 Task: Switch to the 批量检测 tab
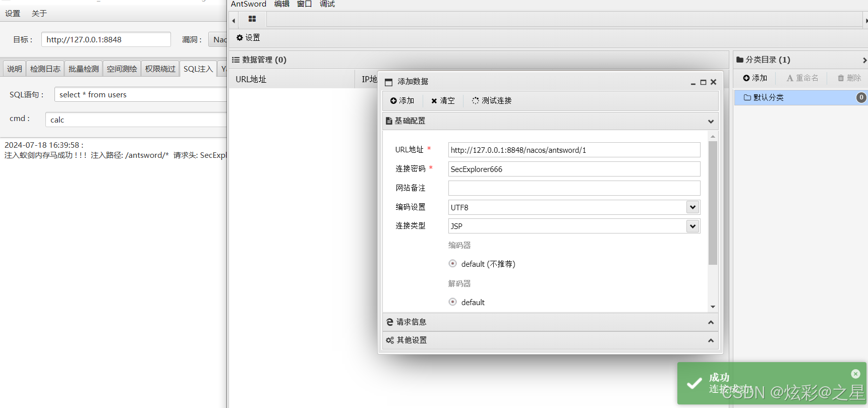click(x=84, y=69)
